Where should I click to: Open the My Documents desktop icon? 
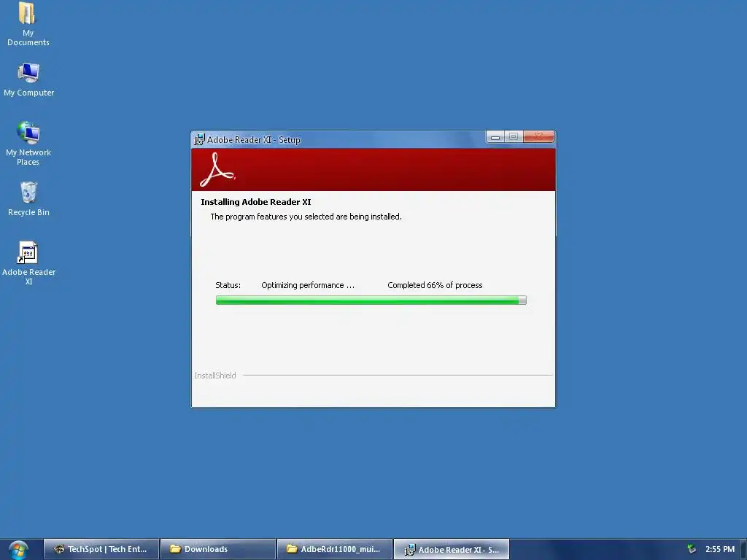(x=28, y=25)
